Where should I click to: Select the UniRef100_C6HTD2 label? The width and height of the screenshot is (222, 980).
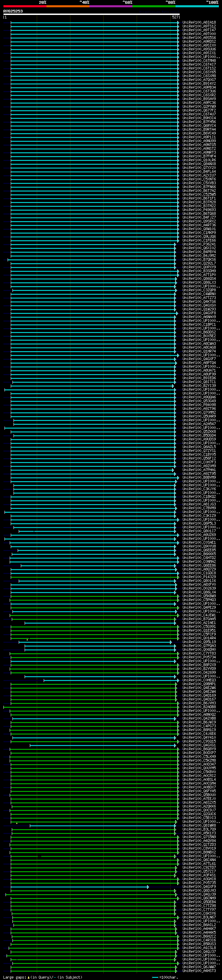199,558
